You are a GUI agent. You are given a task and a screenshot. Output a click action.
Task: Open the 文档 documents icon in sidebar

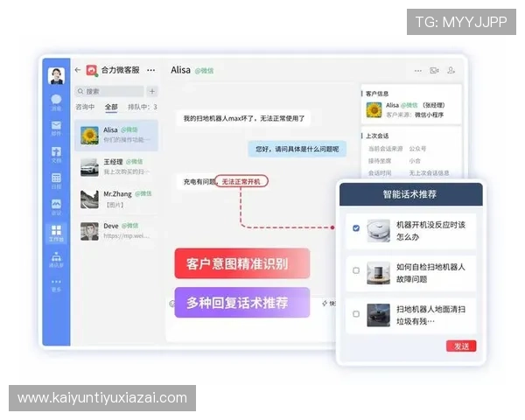56,155
